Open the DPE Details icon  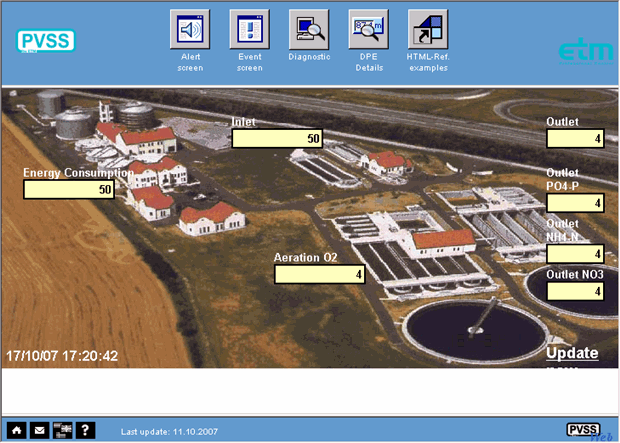(x=369, y=29)
